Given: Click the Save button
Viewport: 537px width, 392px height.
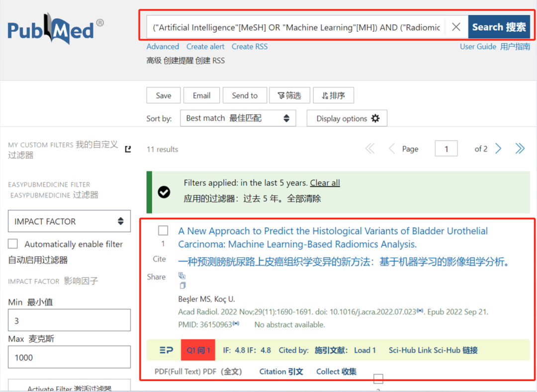Looking at the screenshot, I should pos(164,95).
